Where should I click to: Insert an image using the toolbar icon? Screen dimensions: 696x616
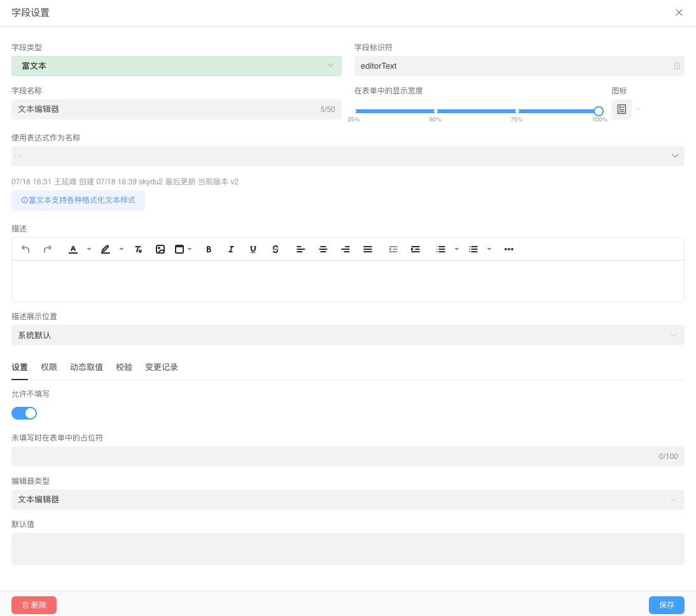click(x=160, y=249)
